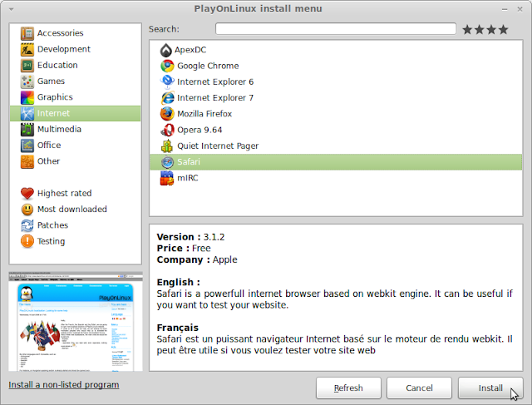This screenshot has height=405, width=532.
Task: Click the Games controller icon
Action: coord(27,81)
